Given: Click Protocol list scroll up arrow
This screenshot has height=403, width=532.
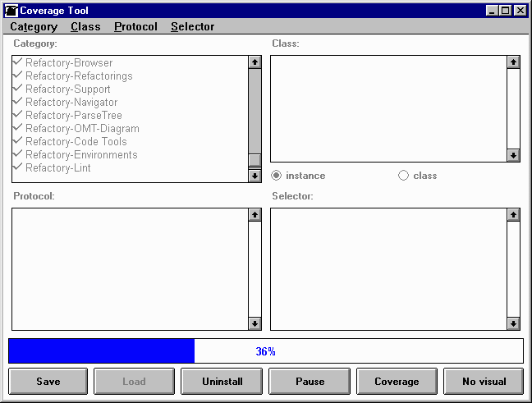Looking at the screenshot, I should (x=255, y=215).
